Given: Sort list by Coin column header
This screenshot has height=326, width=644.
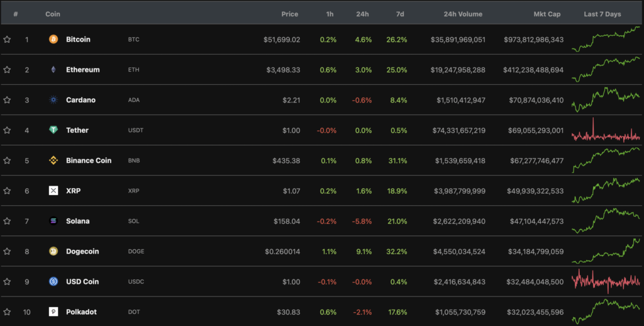Looking at the screenshot, I should tap(53, 14).
